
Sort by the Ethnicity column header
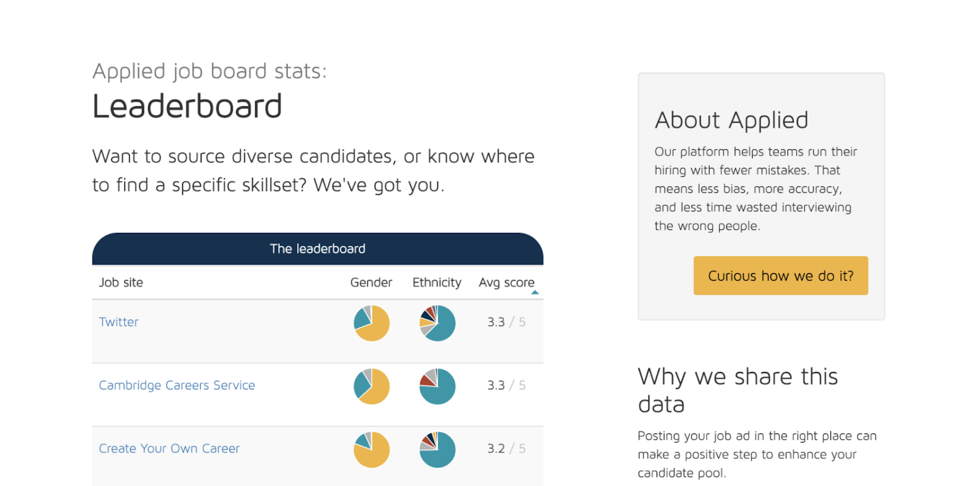tap(437, 283)
